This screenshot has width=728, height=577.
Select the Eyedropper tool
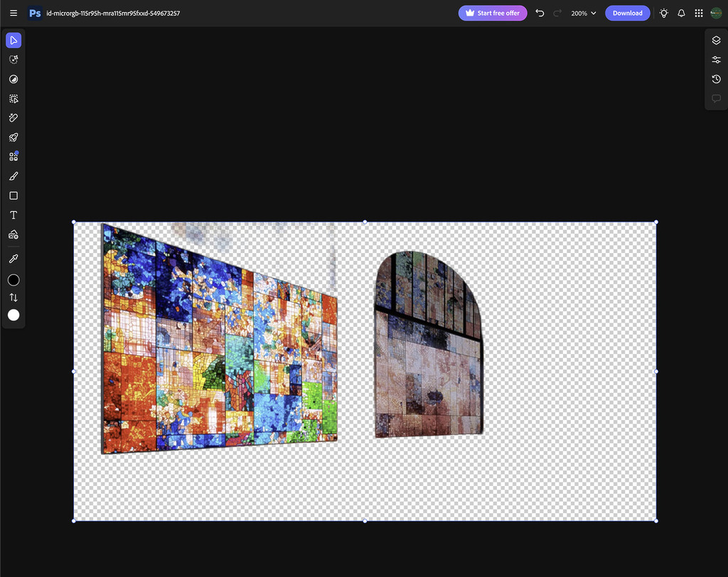click(x=14, y=259)
